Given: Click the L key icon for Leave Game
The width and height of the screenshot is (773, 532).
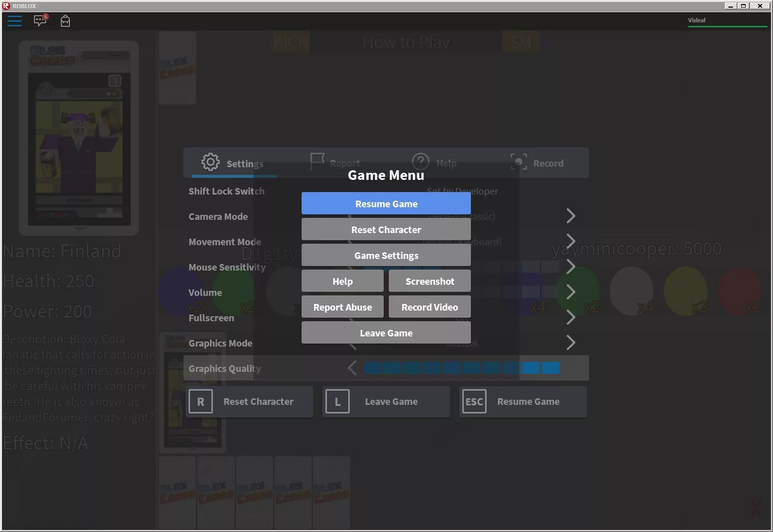Looking at the screenshot, I should [338, 401].
